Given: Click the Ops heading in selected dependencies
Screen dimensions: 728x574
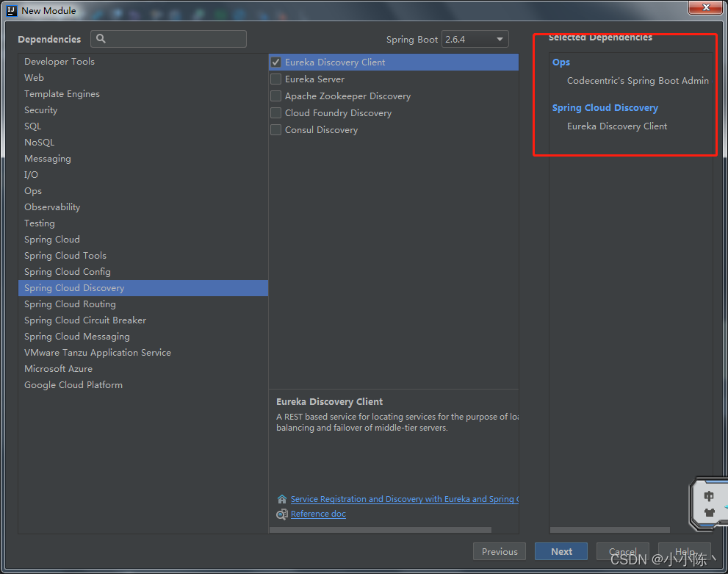Looking at the screenshot, I should (561, 62).
